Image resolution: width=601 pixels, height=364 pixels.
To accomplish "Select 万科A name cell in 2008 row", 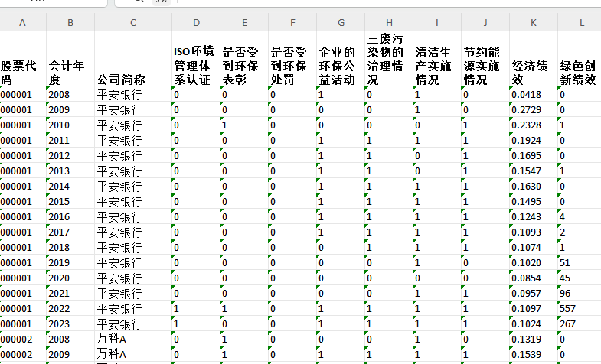I will pos(133,339).
